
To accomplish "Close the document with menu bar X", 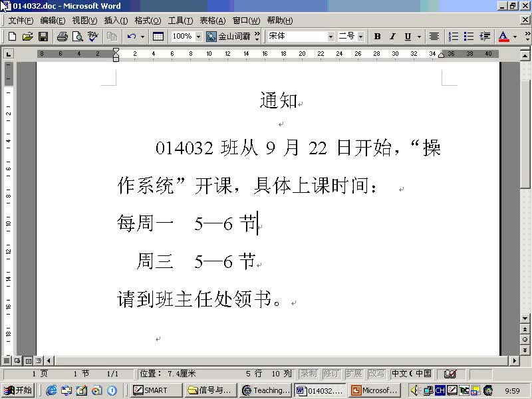I will tap(525, 20).
